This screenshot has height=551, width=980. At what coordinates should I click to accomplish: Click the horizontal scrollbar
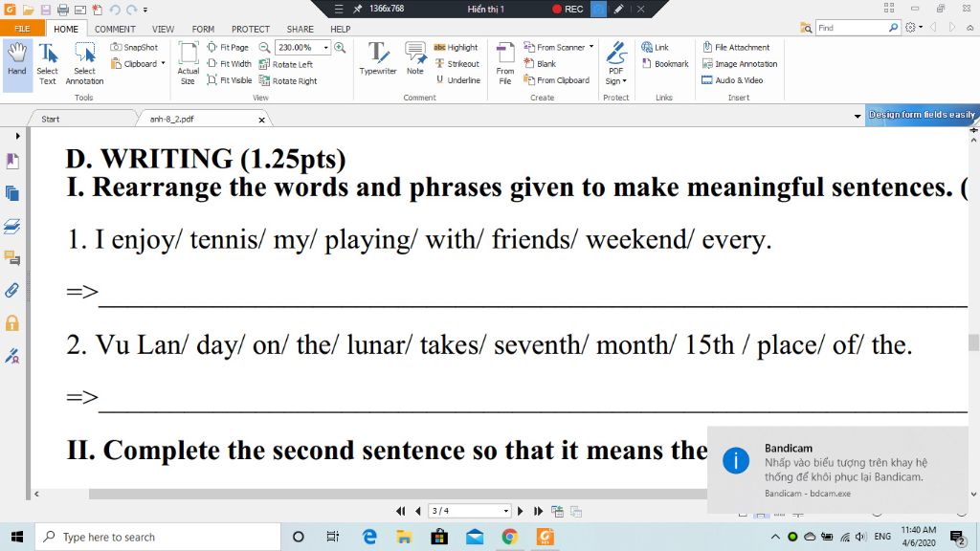tap(397, 495)
